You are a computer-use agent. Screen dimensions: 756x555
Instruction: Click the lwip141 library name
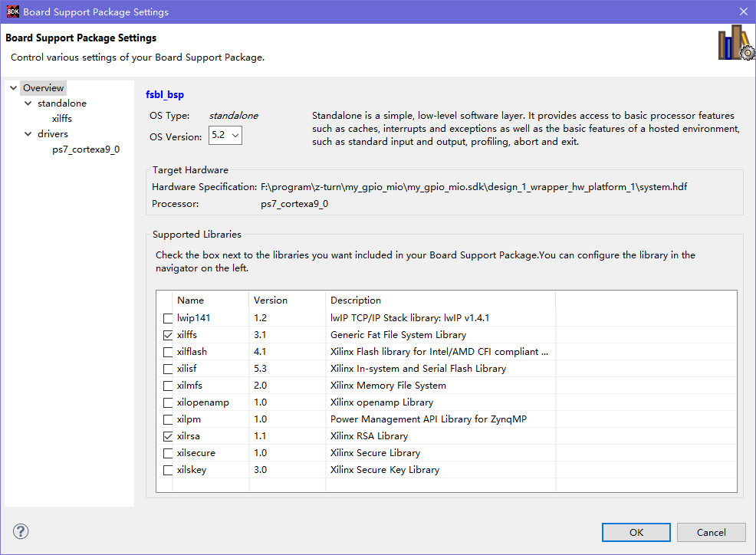(x=193, y=318)
